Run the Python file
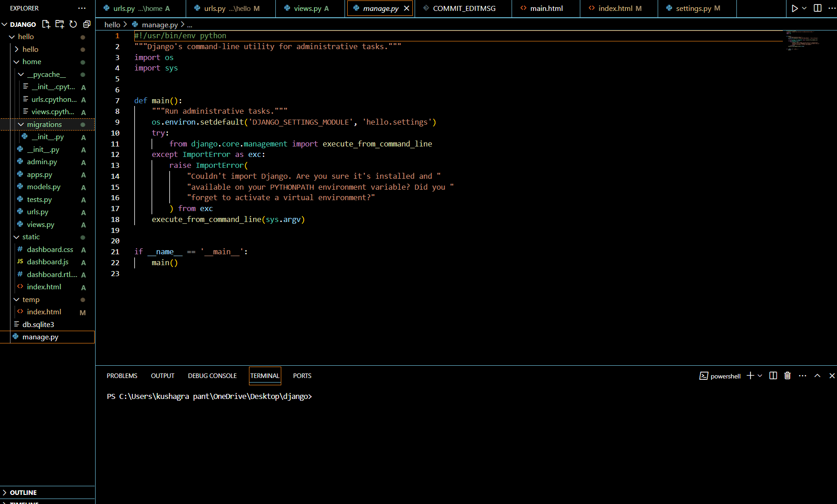 795,8
